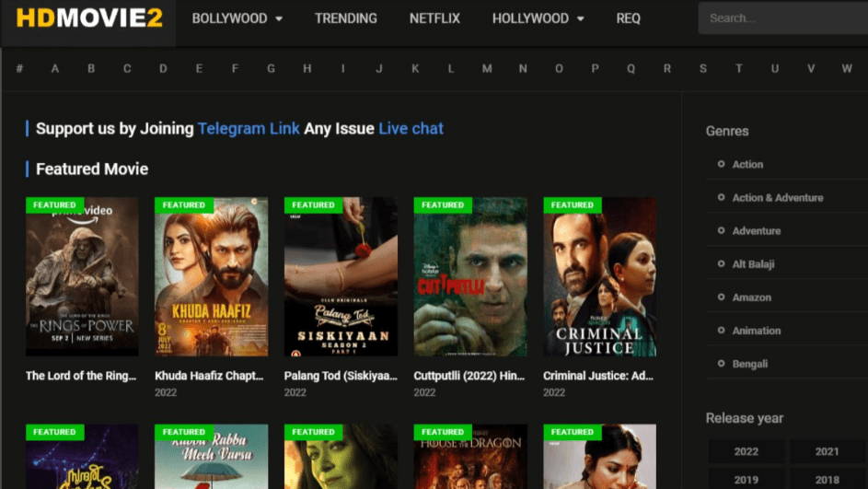This screenshot has width=868, height=489.
Task: Filter titles by letter J
Action: [378, 69]
